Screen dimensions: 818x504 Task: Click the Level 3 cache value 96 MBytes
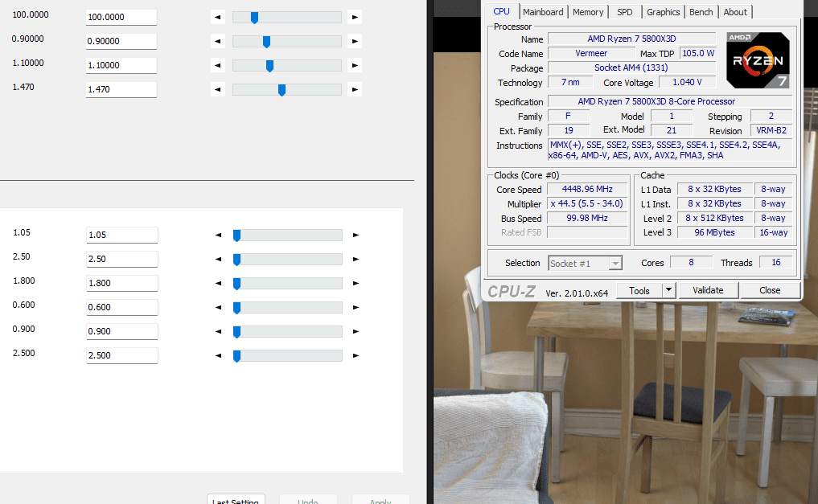click(714, 232)
